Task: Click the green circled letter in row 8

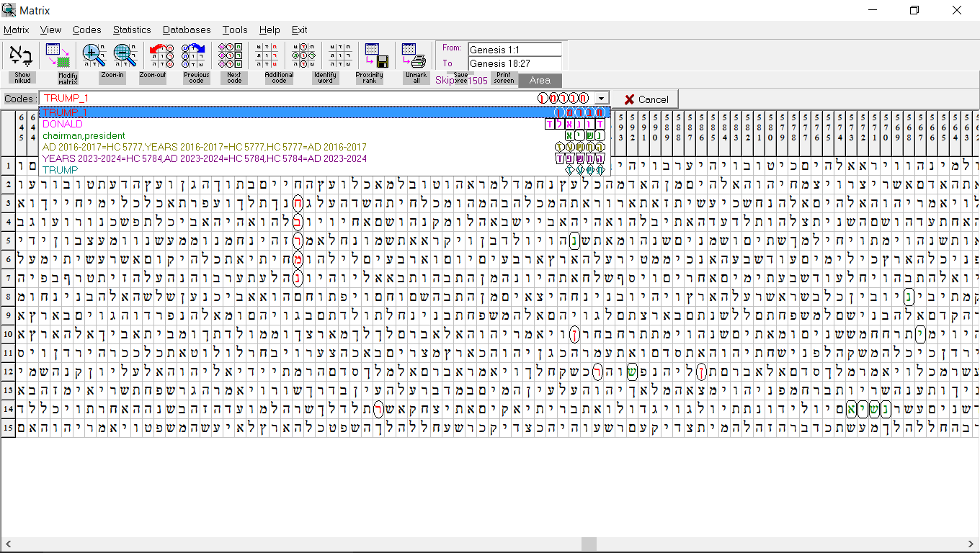Action: (x=909, y=297)
